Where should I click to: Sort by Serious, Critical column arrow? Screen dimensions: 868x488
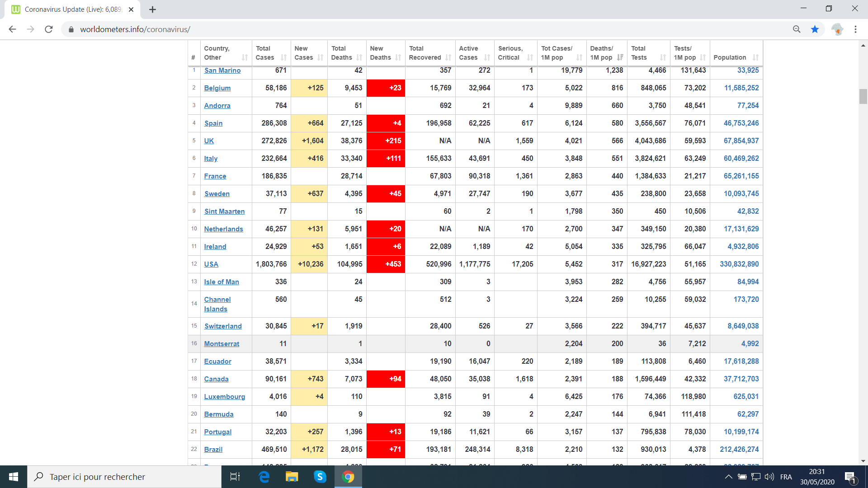point(530,57)
